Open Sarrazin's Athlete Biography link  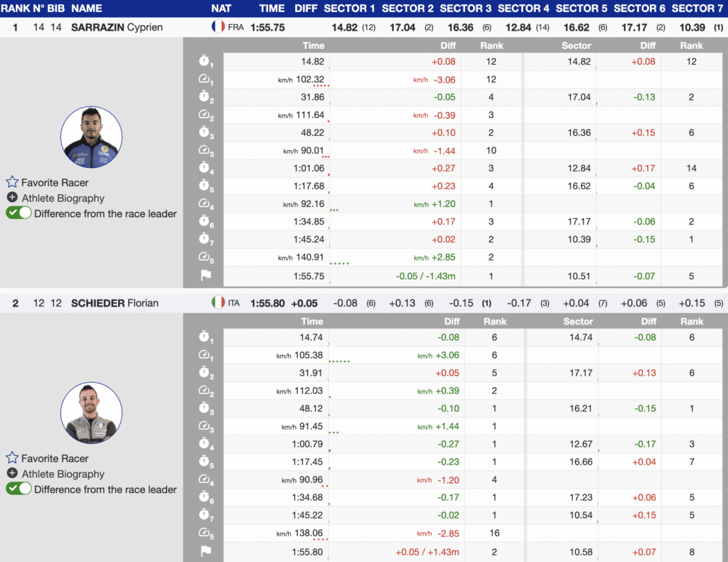click(63, 198)
